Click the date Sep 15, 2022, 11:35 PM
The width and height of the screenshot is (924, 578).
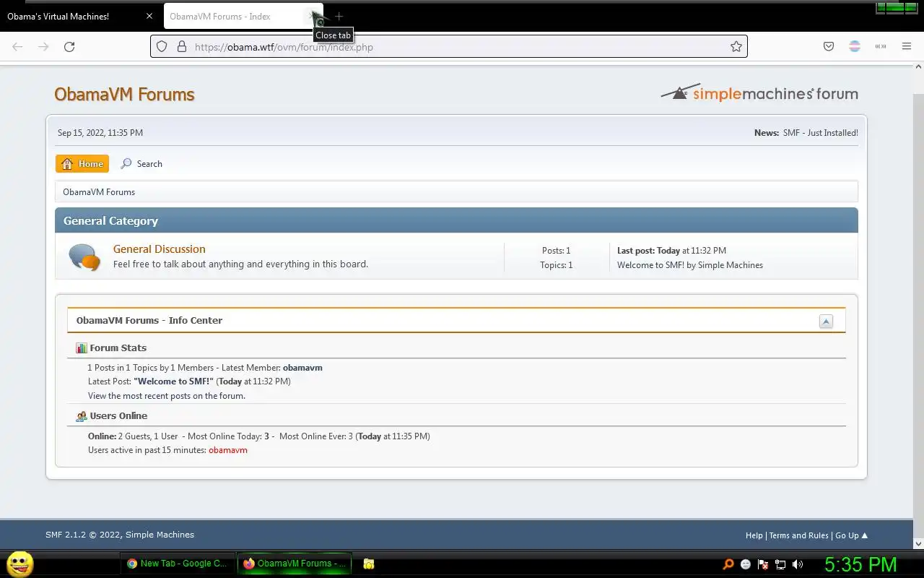100,133
